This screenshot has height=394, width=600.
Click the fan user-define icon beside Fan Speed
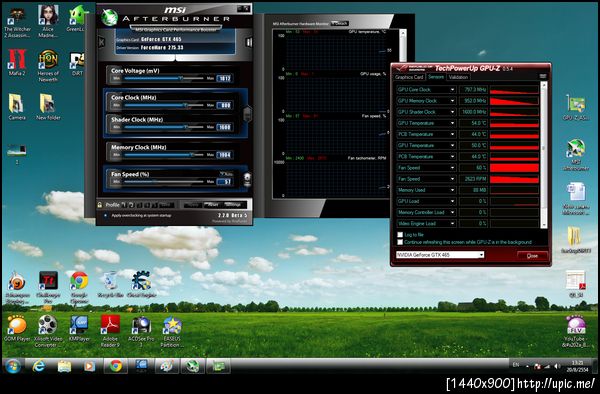(247, 179)
